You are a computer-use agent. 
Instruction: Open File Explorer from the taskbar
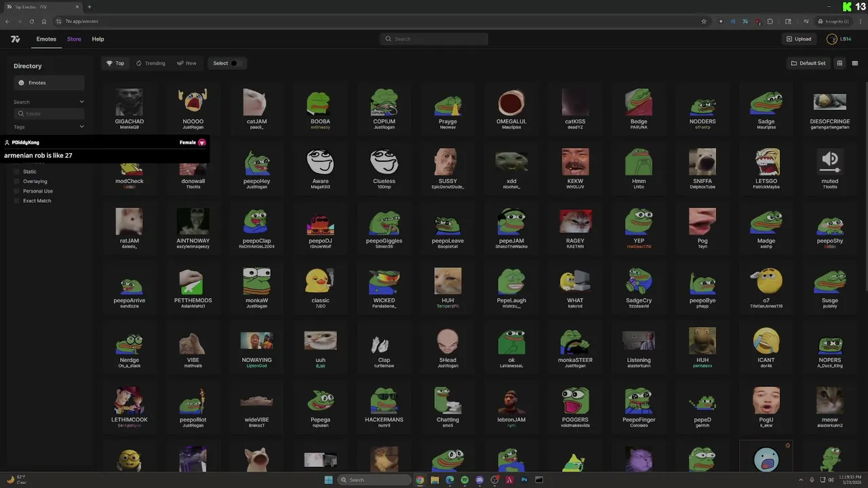[435, 480]
